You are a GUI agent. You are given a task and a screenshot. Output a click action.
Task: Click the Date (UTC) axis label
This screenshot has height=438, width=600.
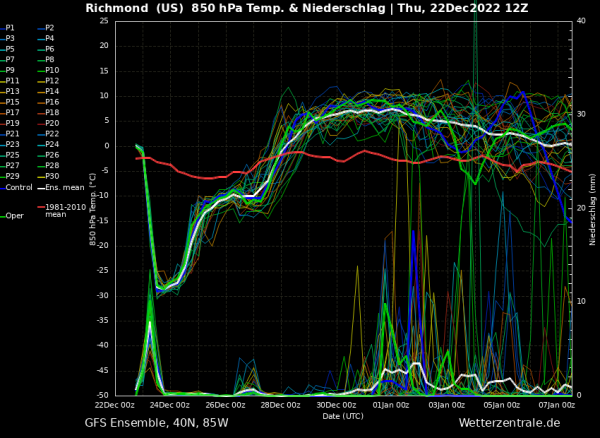344,415
